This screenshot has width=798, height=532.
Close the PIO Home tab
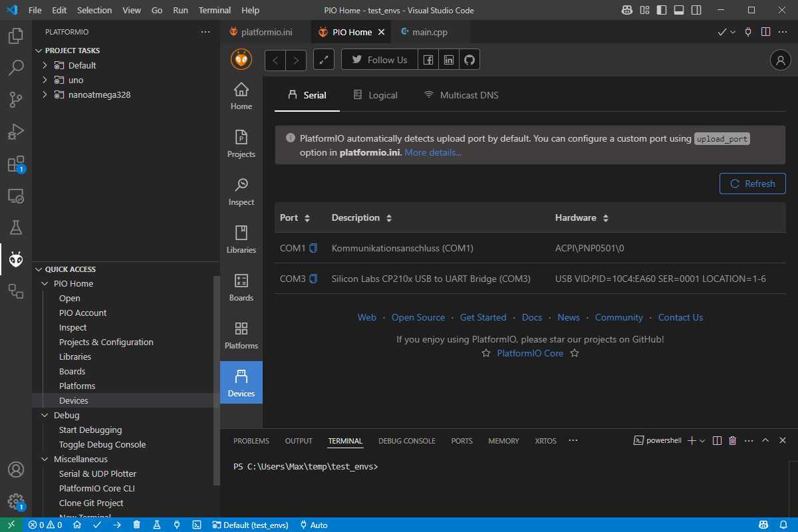[381, 32]
